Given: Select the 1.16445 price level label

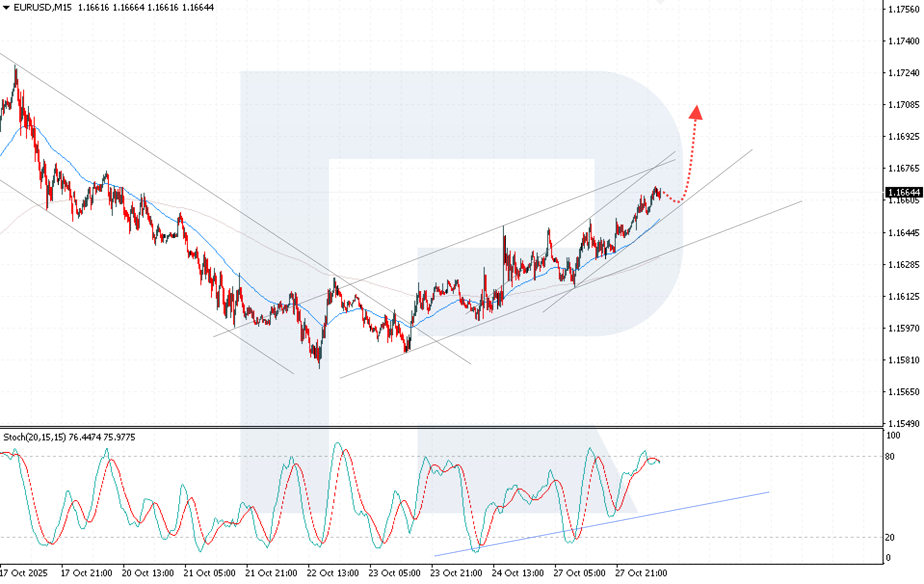Looking at the screenshot, I should click(904, 233).
